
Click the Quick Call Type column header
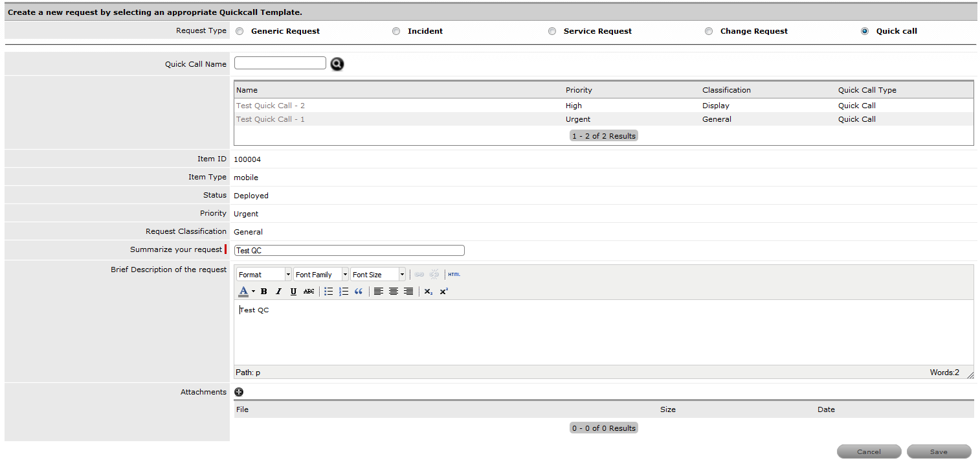867,90
